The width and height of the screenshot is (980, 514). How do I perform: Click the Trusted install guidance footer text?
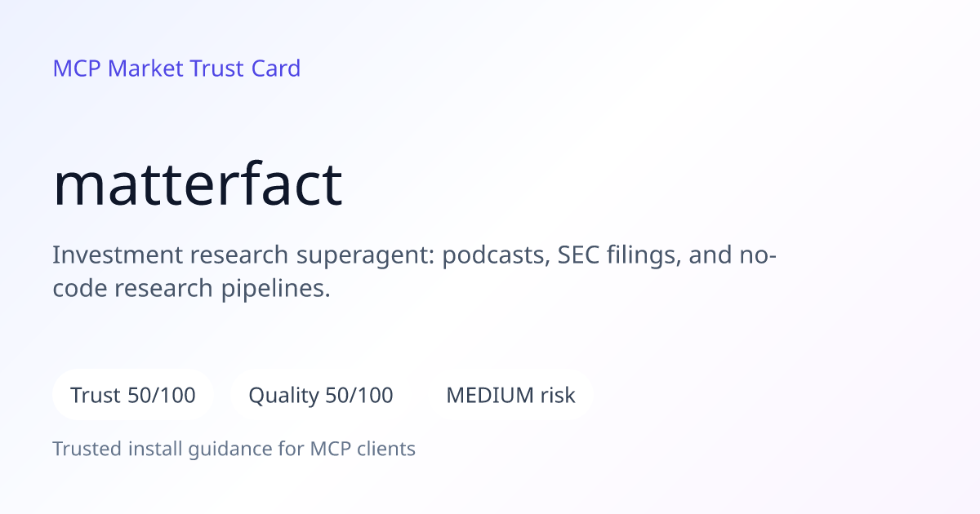point(234,449)
